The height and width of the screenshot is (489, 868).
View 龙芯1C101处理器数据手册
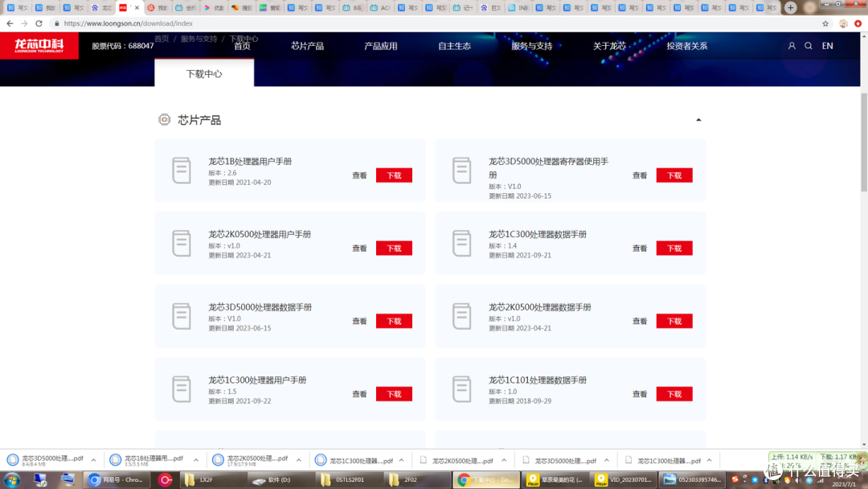640,394
